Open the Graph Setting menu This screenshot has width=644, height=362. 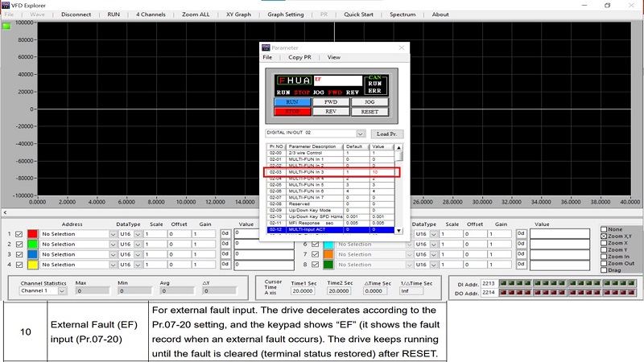tap(286, 14)
